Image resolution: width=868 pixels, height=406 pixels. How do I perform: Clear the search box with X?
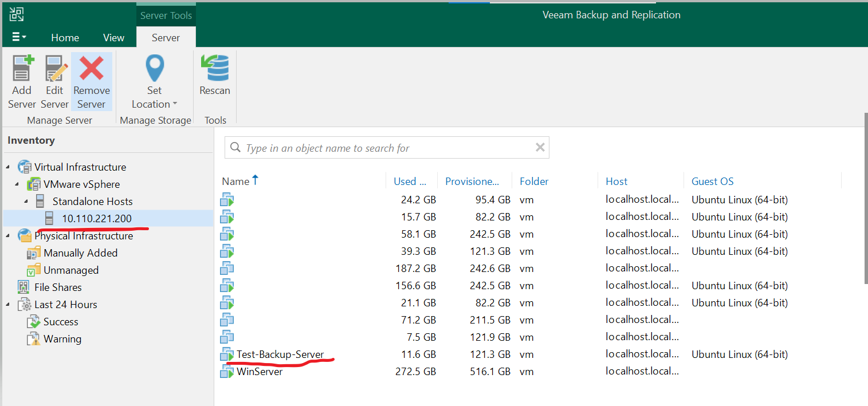coord(540,148)
